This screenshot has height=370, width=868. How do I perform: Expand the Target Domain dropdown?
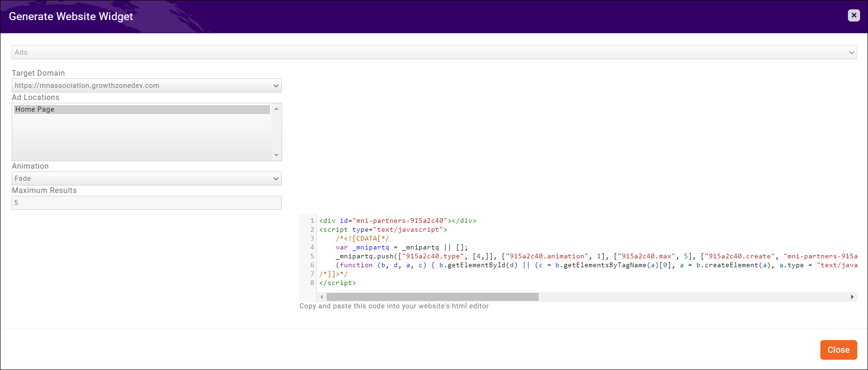147,85
